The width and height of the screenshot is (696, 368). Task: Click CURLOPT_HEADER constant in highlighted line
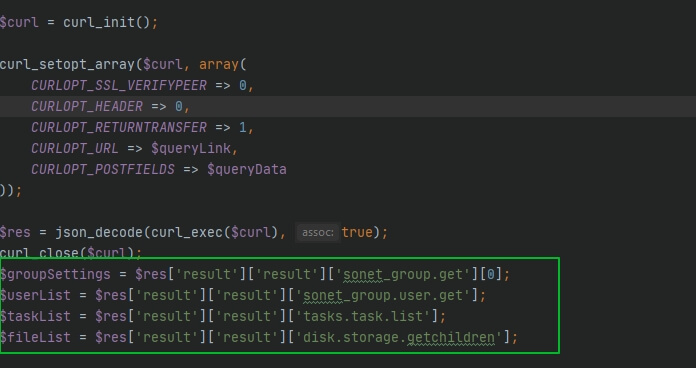87,107
